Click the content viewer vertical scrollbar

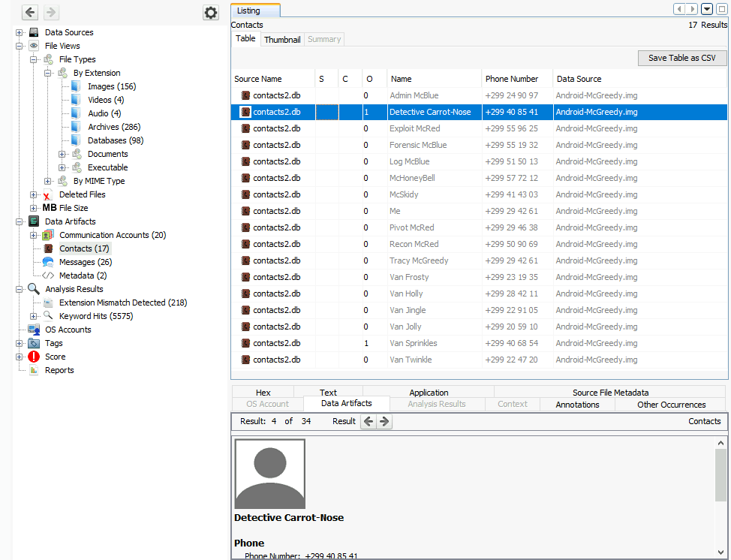click(720, 476)
